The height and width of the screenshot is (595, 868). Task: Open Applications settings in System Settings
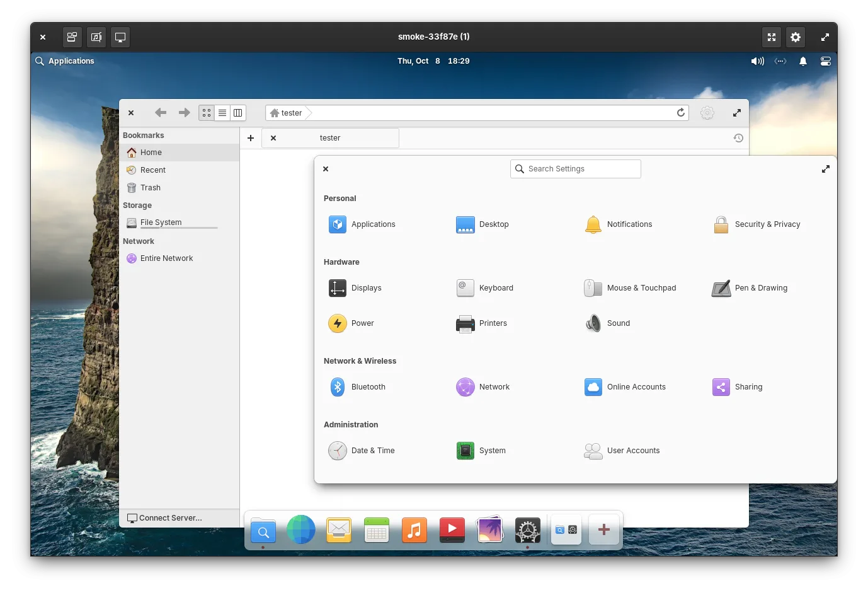click(362, 224)
